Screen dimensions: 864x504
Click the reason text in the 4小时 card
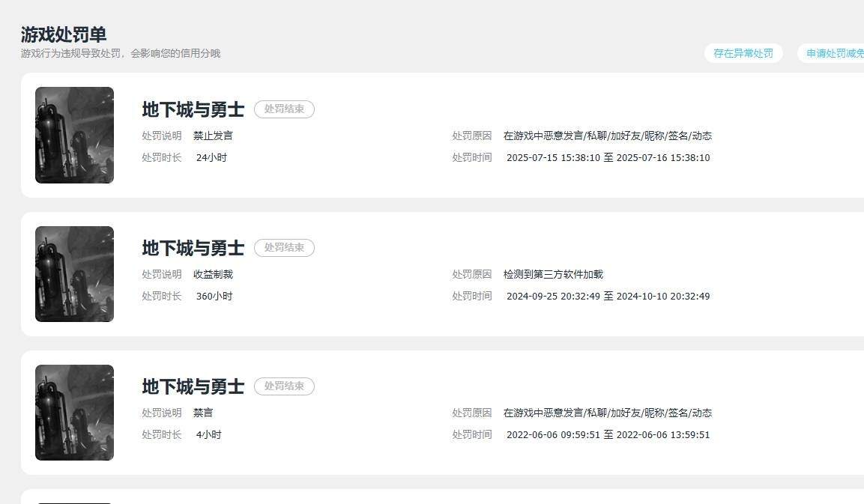(608, 413)
